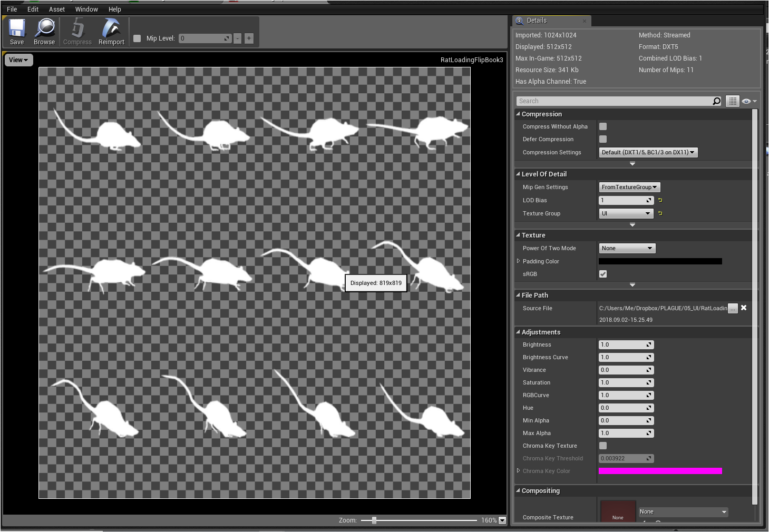Show advanced Compression properties
Image resolution: width=769 pixels, height=532 pixels.
[x=632, y=164]
